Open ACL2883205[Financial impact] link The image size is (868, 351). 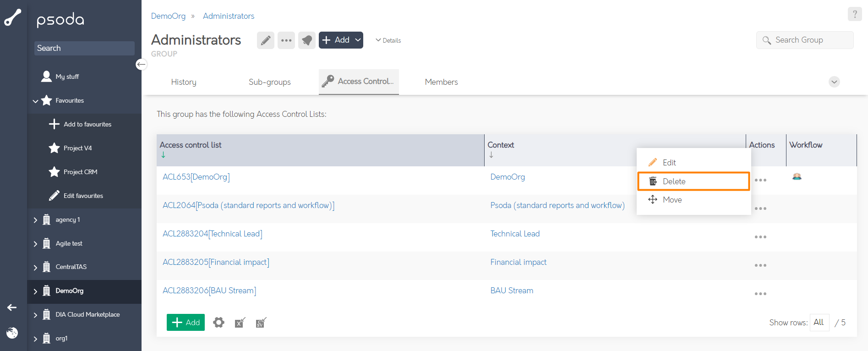click(x=216, y=262)
